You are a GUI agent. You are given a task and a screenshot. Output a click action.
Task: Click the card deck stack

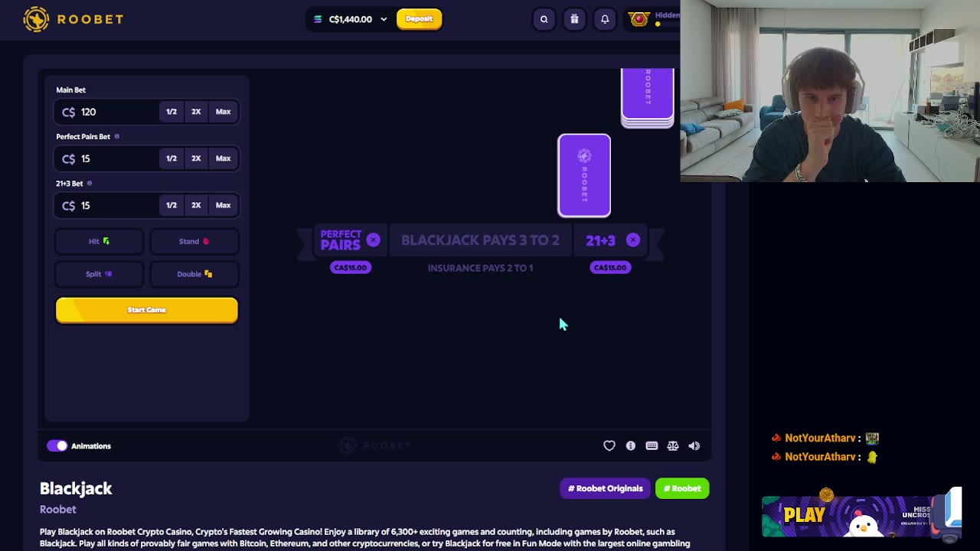tap(648, 97)
